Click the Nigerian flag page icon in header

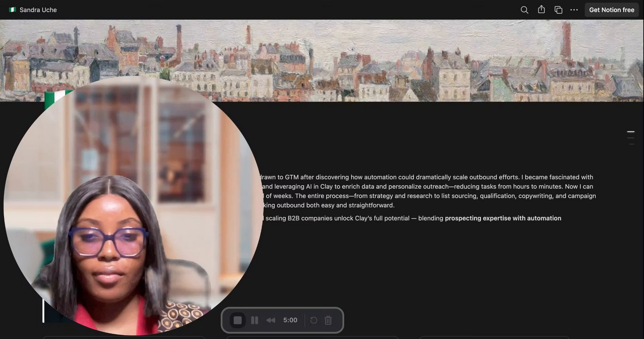pyautogui.click(x=12, y=10)
